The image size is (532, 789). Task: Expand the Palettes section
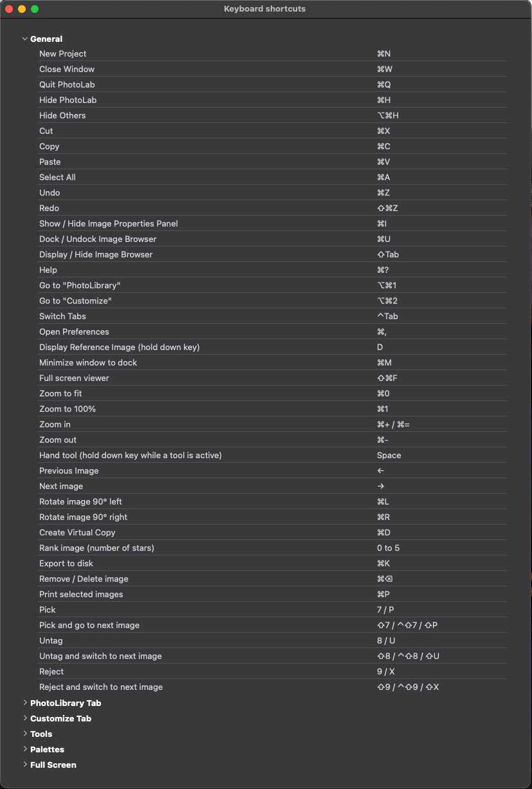point(25,749)
